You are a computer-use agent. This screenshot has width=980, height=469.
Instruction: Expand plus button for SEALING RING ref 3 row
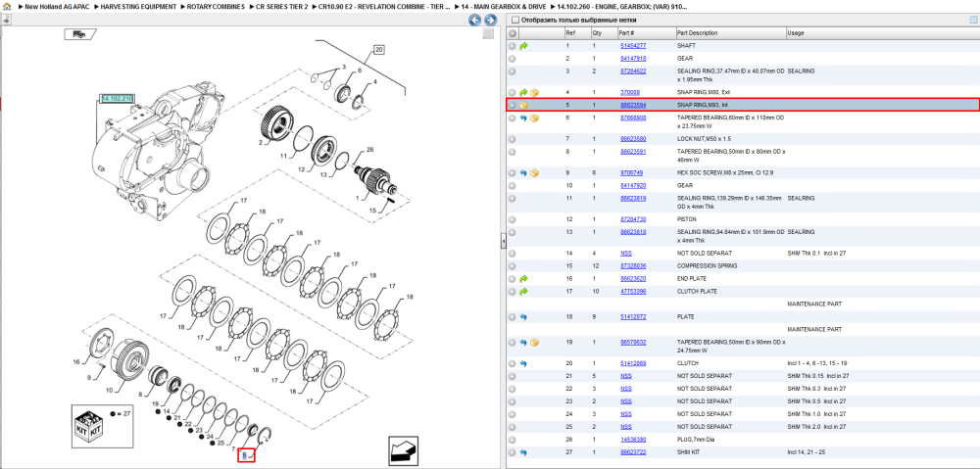(512, 71)
